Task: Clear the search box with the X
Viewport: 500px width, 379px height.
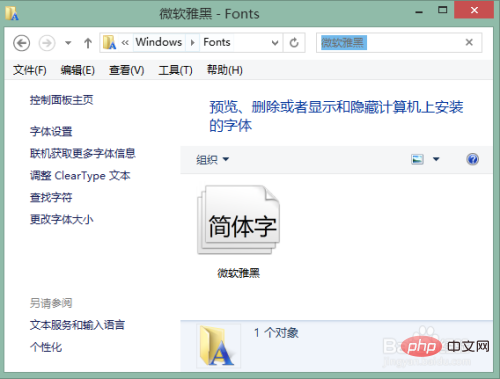Action: click(x=469, y=42)
